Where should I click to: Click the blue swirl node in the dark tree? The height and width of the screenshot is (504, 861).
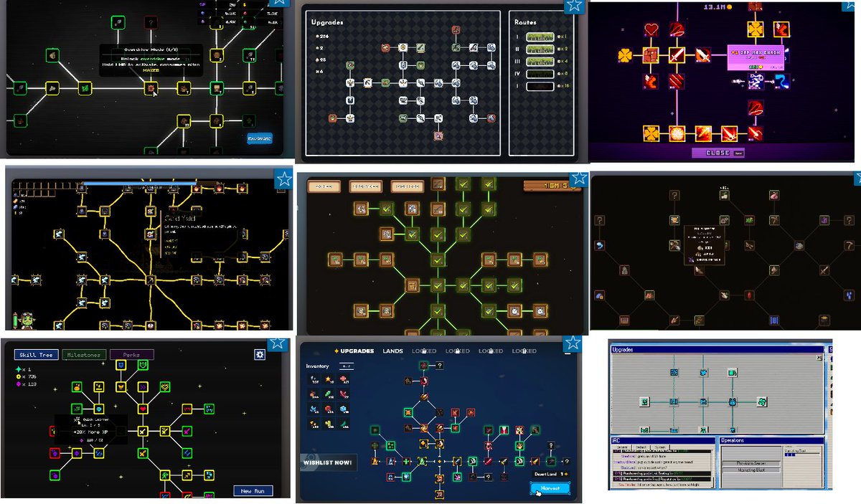pos(599,245)
